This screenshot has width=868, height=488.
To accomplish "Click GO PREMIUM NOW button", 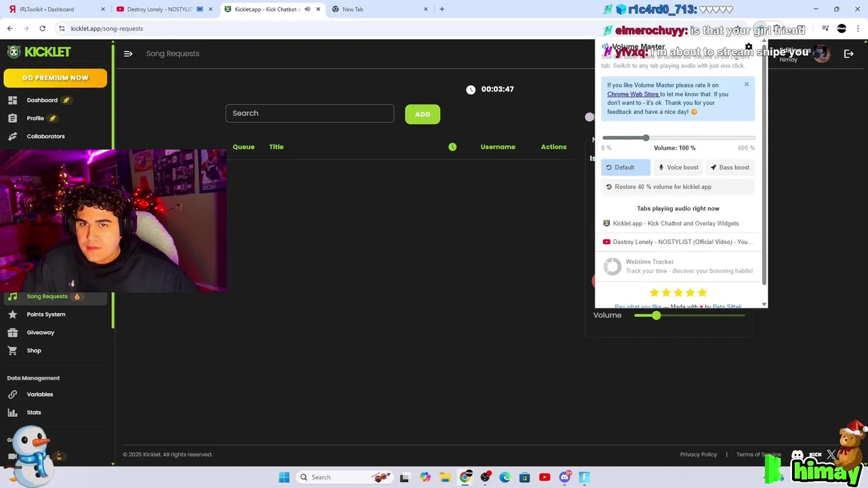I will pos(55,78).
